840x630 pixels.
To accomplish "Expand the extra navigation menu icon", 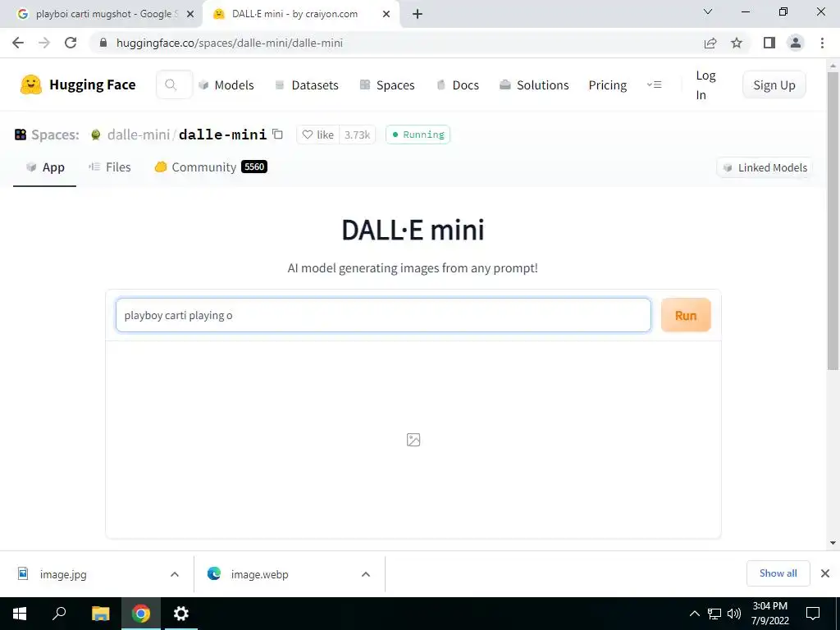I will [x=654, y=84].
